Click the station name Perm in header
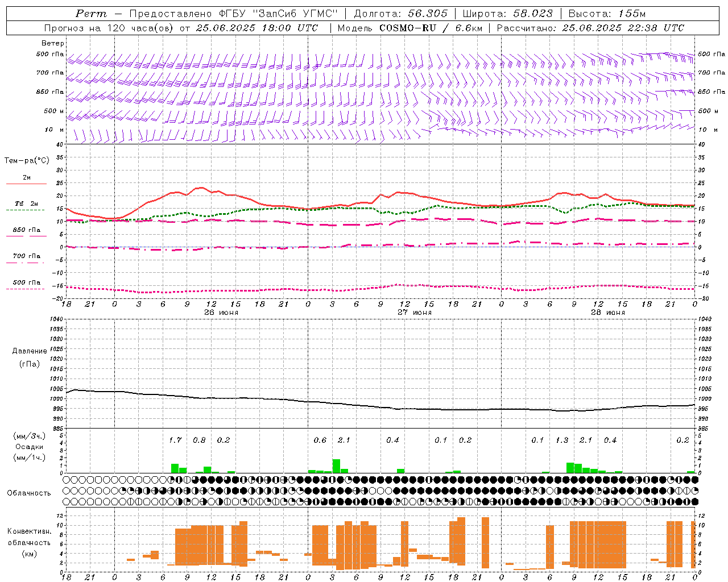The width and height of the screenshot is (728, 582). pyautogui.click(x=90, y=14)
